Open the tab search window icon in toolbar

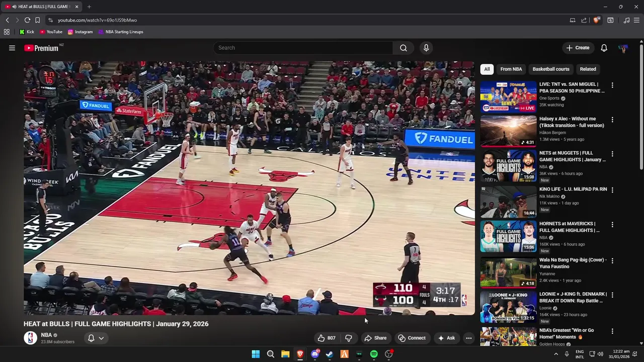point(610,20)
